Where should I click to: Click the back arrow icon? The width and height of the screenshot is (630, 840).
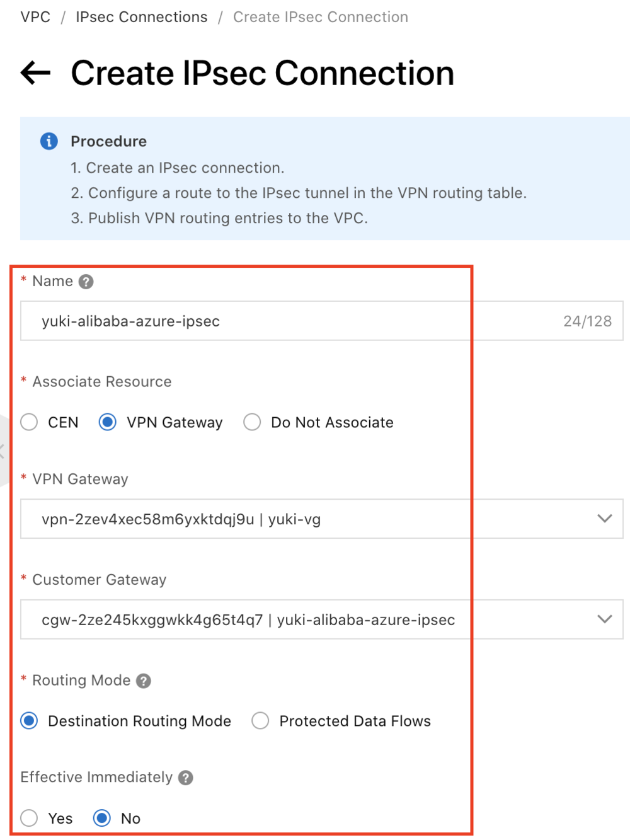coord(35,73)
